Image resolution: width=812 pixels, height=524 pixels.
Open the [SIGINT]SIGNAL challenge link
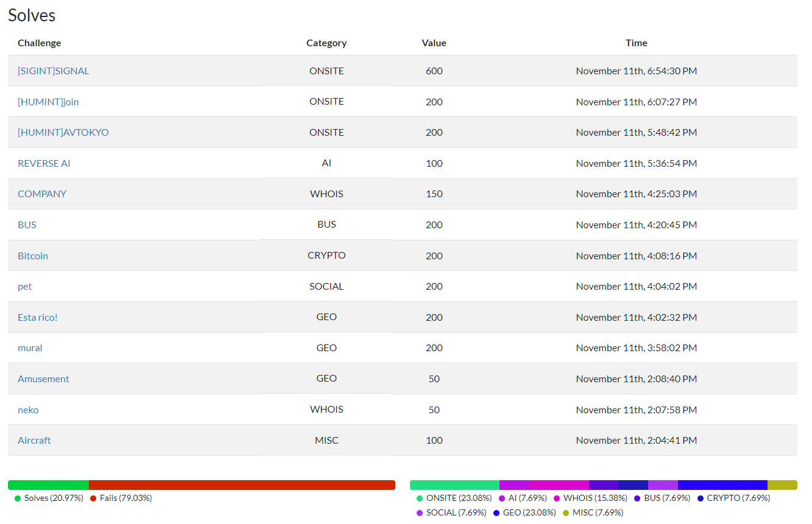(x=54, y=71)
